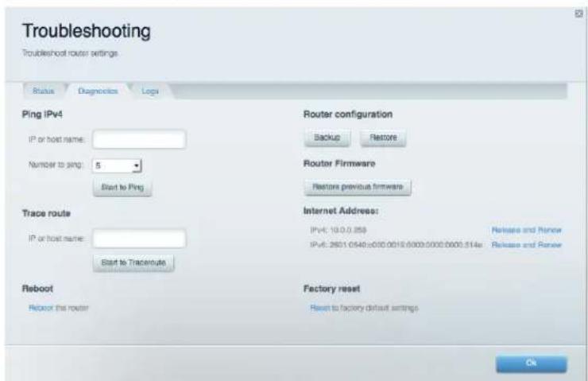Click the Troubleshooting heading
The height and width of the screenshot is (381, 588).
click(x=87, y=31)
